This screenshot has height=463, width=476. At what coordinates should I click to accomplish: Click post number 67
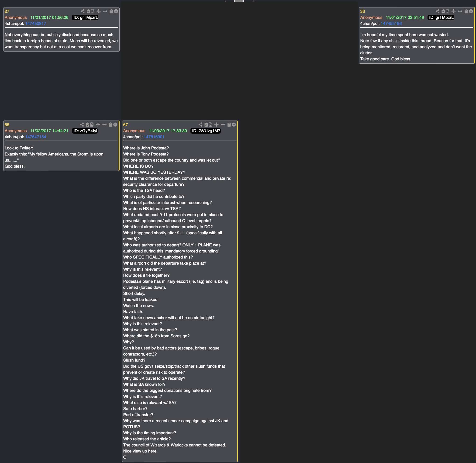point(125,125)
